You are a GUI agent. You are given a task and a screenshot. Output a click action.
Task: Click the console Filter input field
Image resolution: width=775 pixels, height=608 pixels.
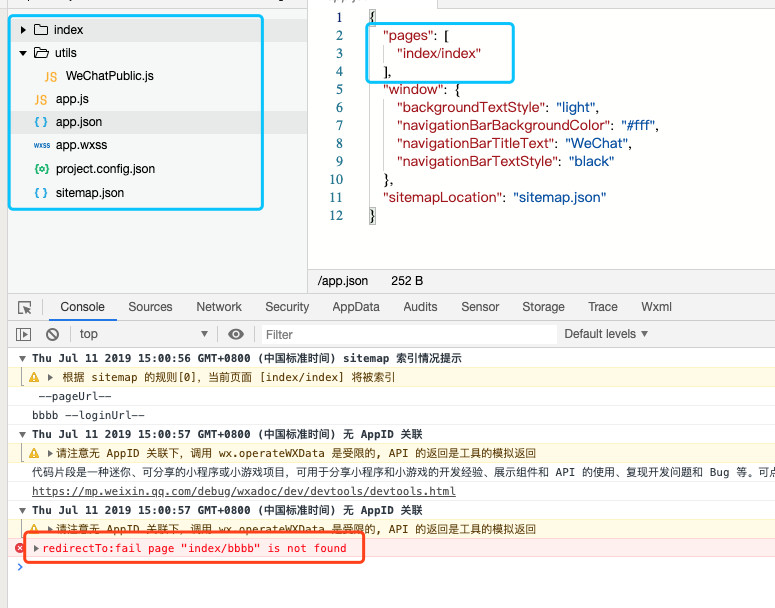click(x=408, y=334)
